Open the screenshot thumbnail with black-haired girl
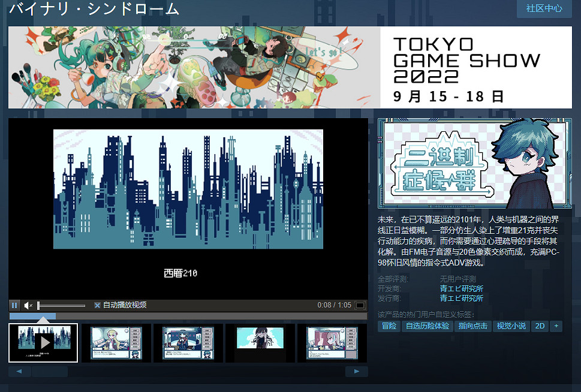 (x=260, y=343)
